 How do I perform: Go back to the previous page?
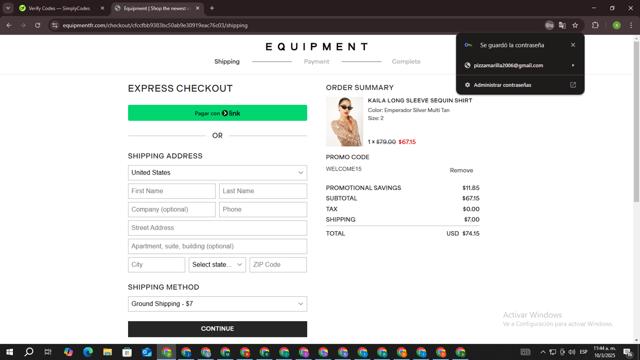click(x=9, y=25)
